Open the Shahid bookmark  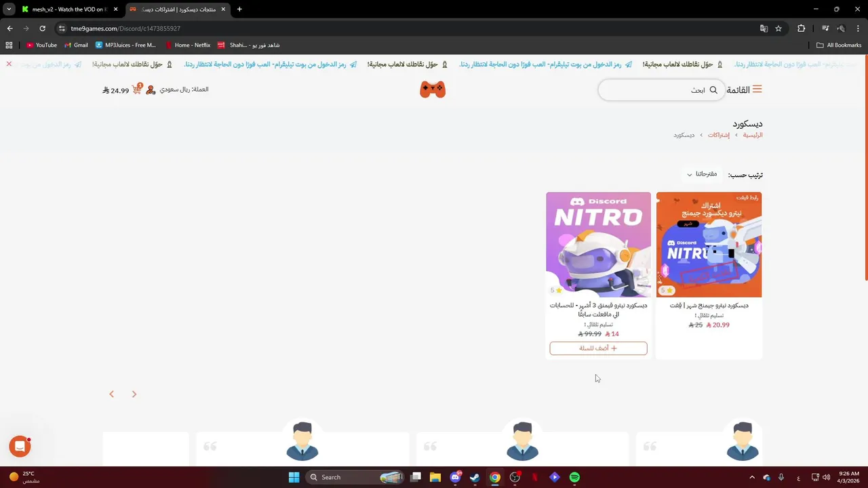[x=248, y=45]
